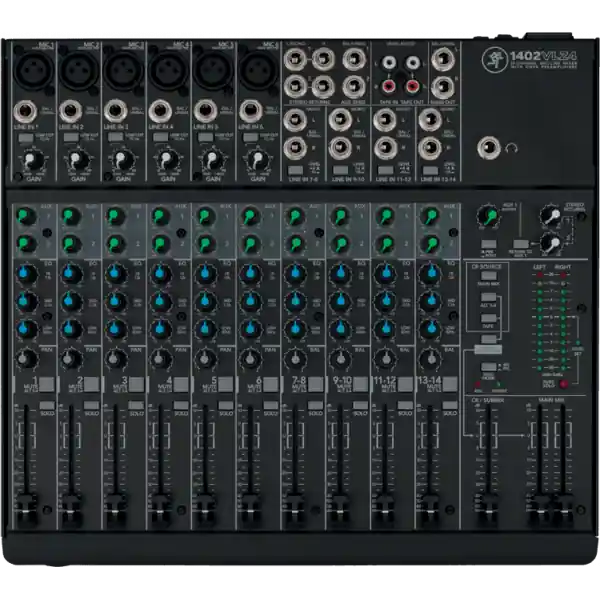Click the Mackie running man logo
The image size is (600, 600).
494,60
